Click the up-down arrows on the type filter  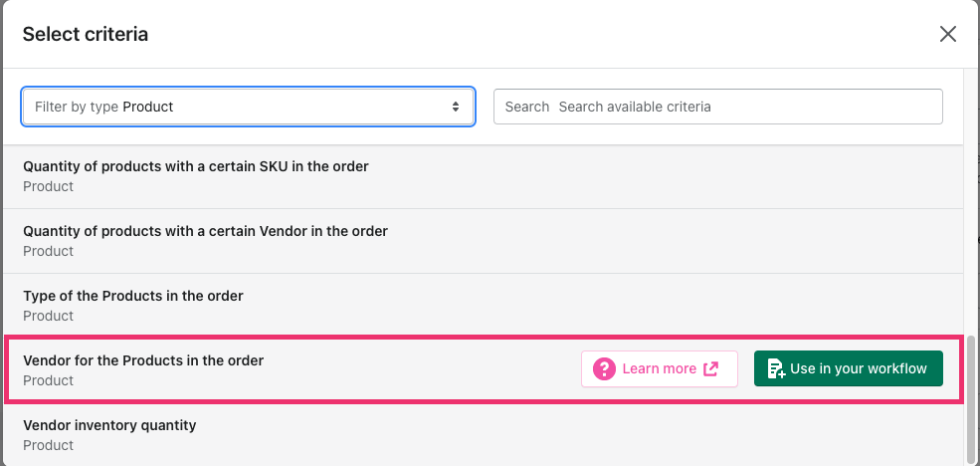click(456, 107)
